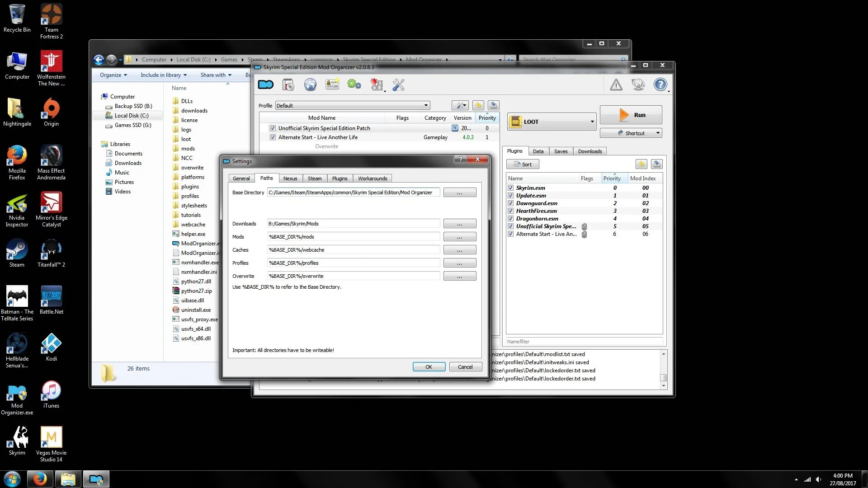The image size is (868, 488).
Task: Browse for the Downloads path
Action: click(459, 224)
